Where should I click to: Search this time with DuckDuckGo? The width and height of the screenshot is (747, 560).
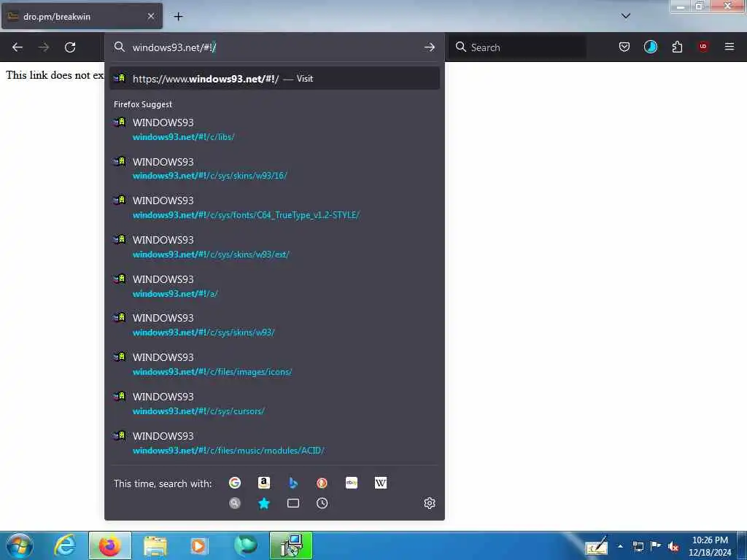[x=322, y=483]
